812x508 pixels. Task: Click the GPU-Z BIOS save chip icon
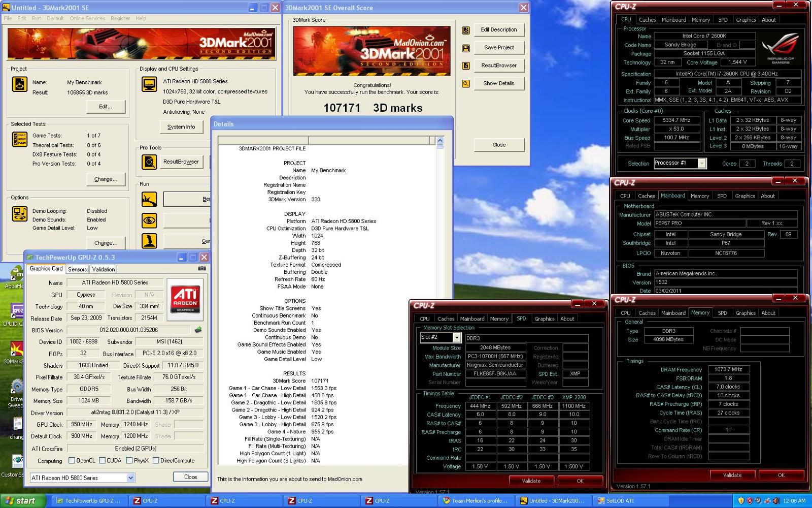click(198, 330)
